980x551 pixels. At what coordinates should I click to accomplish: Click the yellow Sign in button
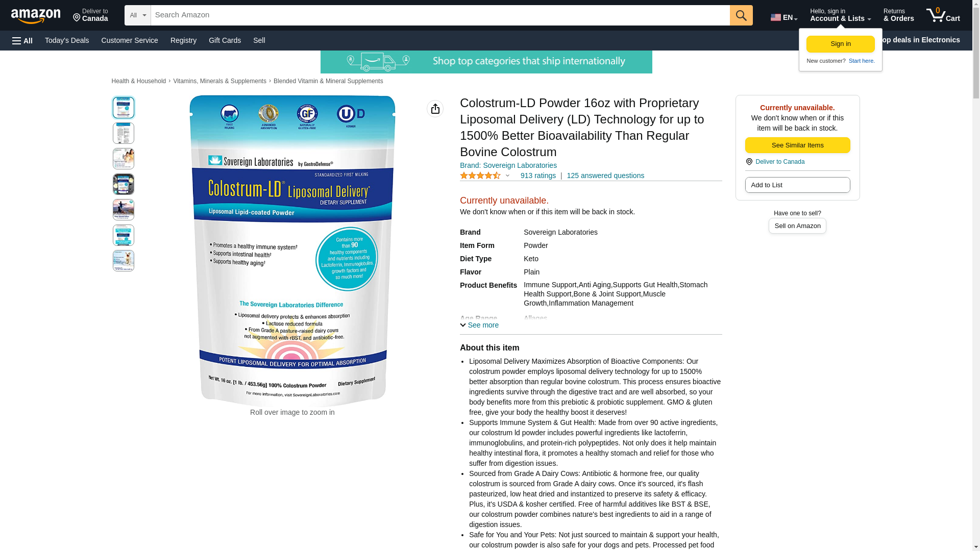click(x=840, y=44)
